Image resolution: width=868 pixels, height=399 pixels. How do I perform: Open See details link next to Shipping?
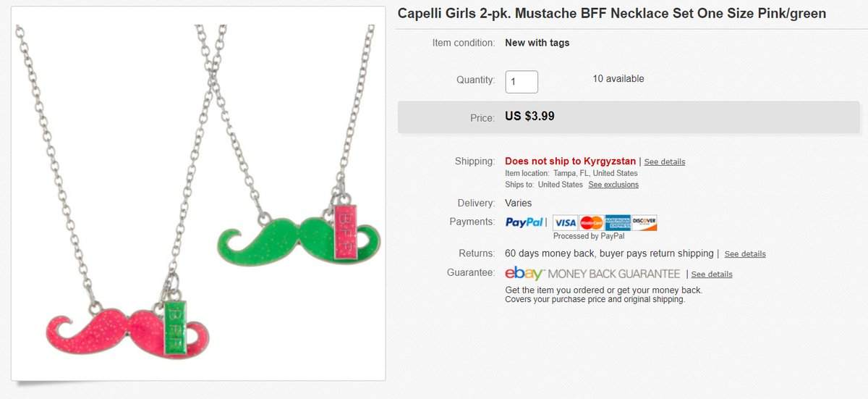(665, 161)
